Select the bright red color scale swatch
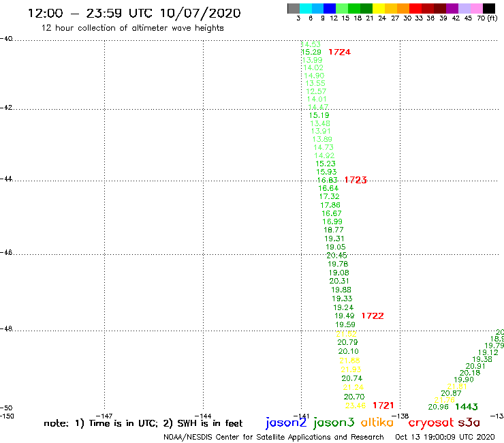This screenshot has height=443, width=504. coord(415,8)
